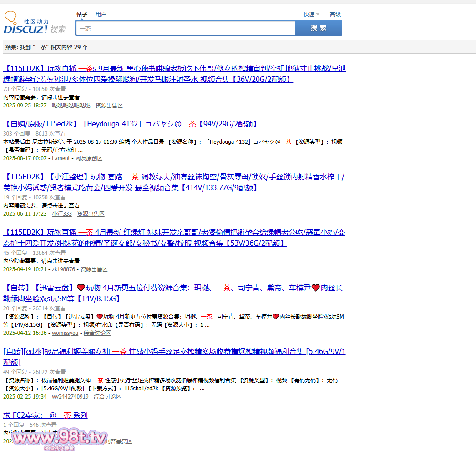Expand the 快速 dropdown
This screenshot has width=476, height=455.
point(311,15)
